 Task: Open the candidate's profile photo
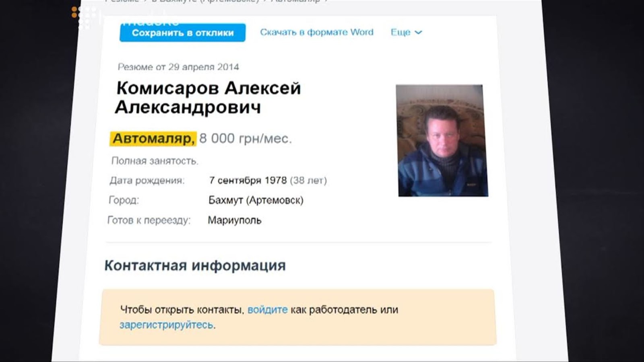point(442,140)
